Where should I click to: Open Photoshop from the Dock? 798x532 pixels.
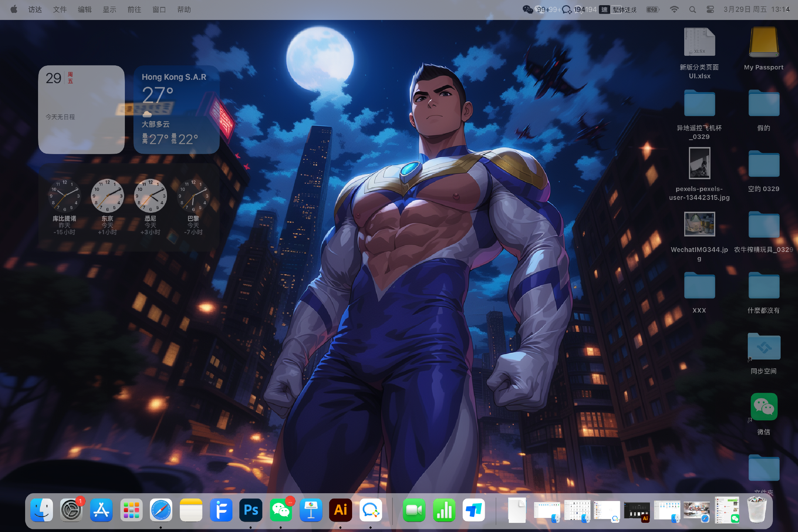click(251, 510)
